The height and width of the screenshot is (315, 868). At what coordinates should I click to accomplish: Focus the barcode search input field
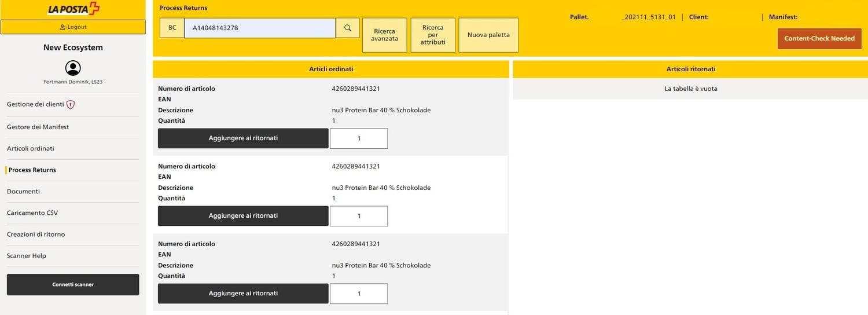(260, 28)
